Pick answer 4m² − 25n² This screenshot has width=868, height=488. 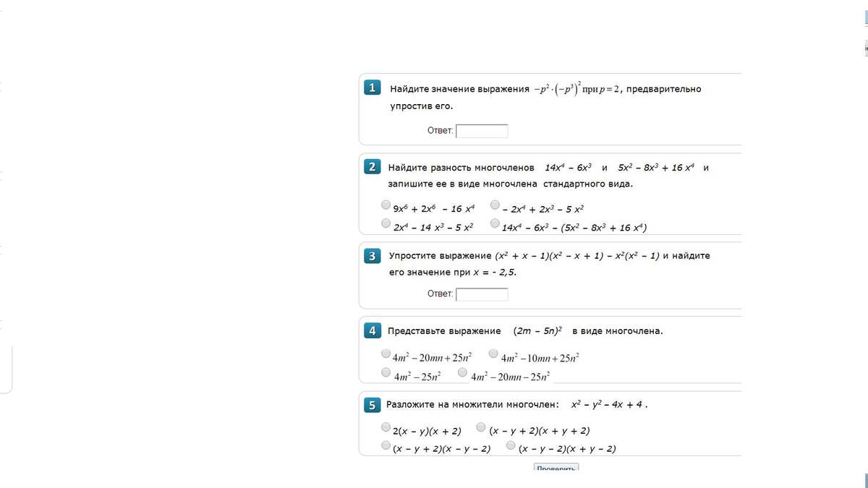click(386, 373)
